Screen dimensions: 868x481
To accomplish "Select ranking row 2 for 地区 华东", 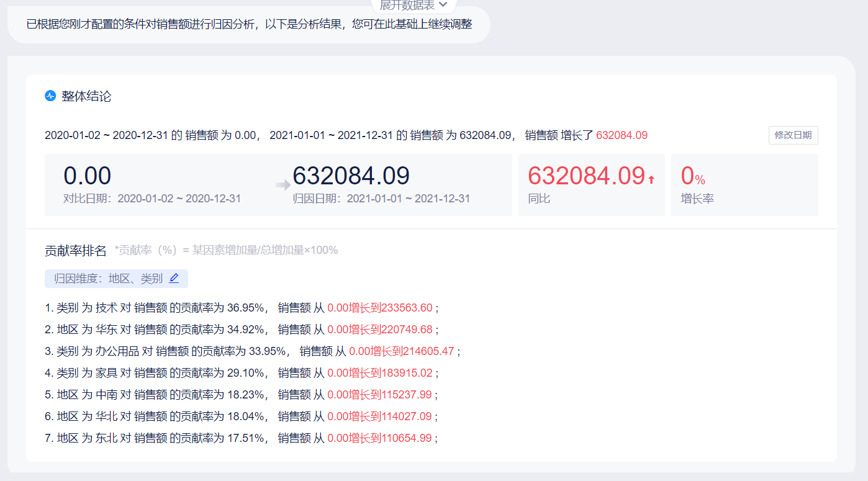I will coord(242,330).
